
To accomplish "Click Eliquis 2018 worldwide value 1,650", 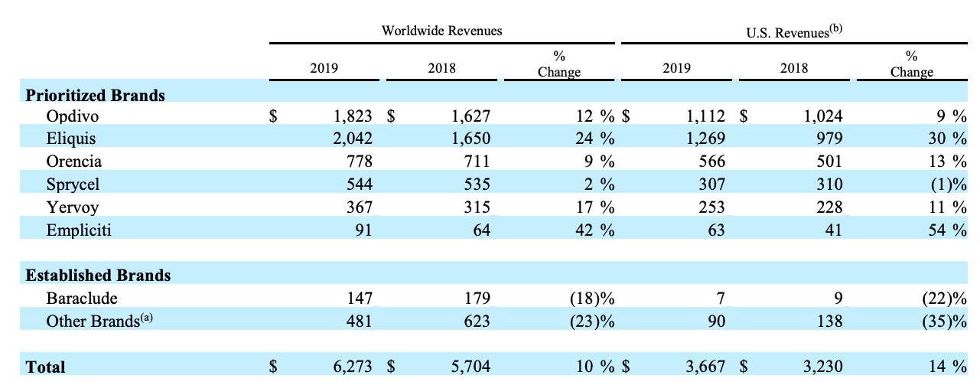I will click(470, 139).
